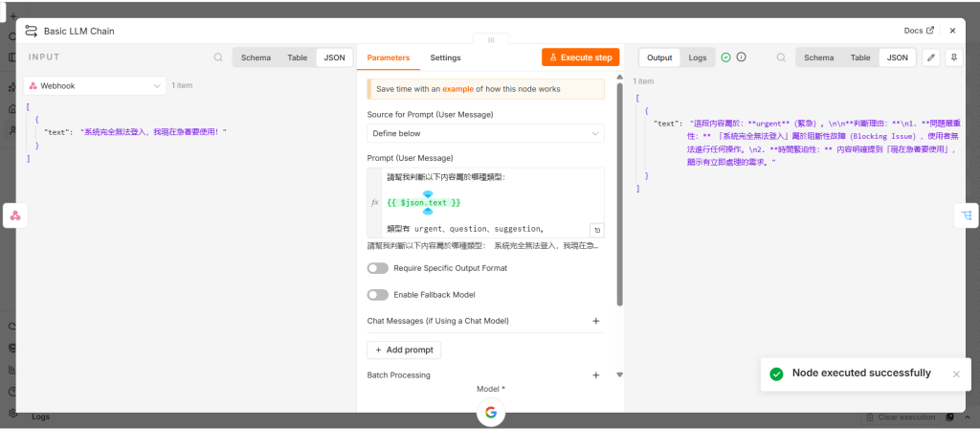This screenshot has width=980, height=430.
Task: Click the resolved prompt preview text
Action: [x=483, y=246]
